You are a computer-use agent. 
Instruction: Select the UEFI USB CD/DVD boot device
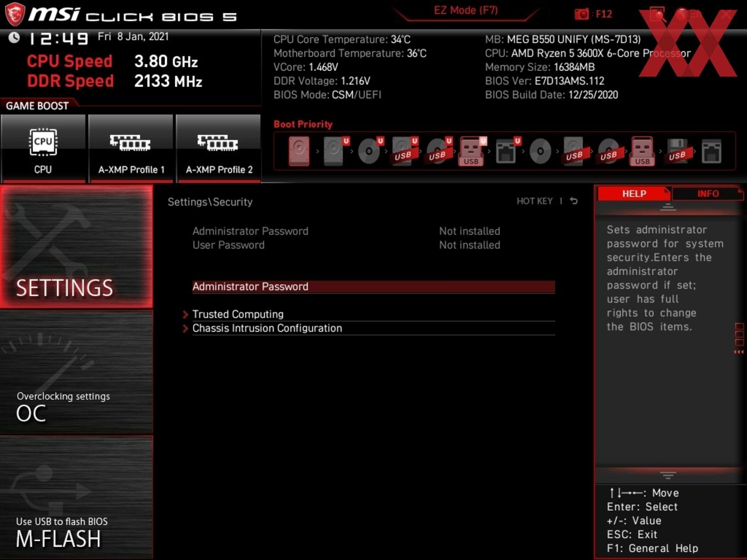click(438, 151)
